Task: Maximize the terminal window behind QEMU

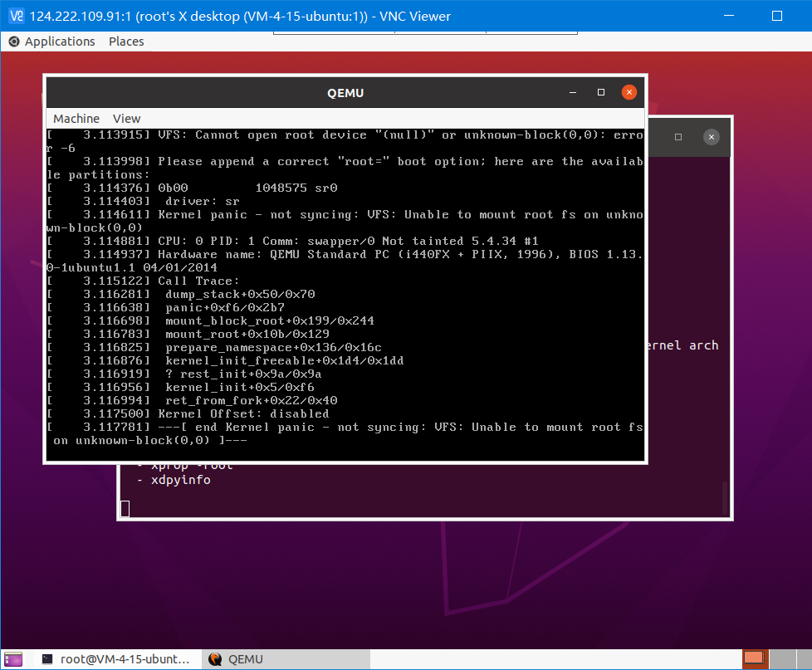Action: point(678,137)
